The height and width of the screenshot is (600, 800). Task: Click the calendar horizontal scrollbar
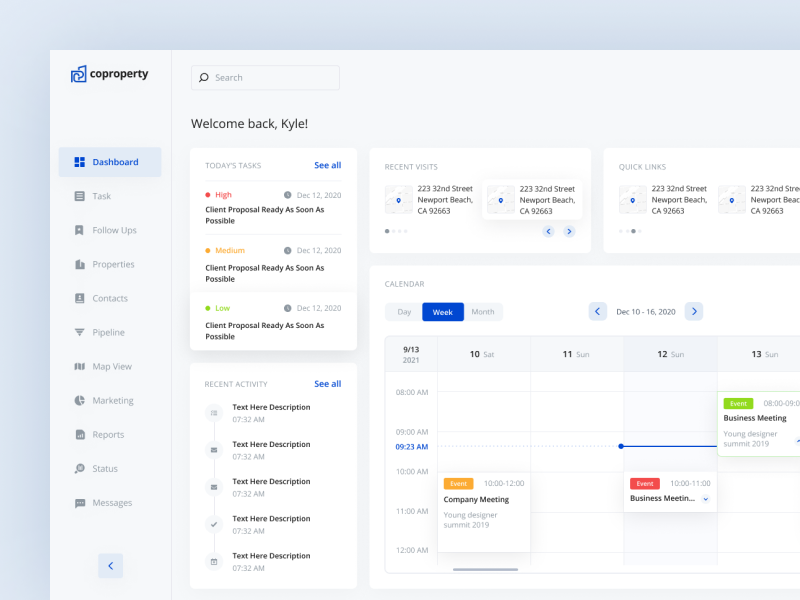(485, 569)
